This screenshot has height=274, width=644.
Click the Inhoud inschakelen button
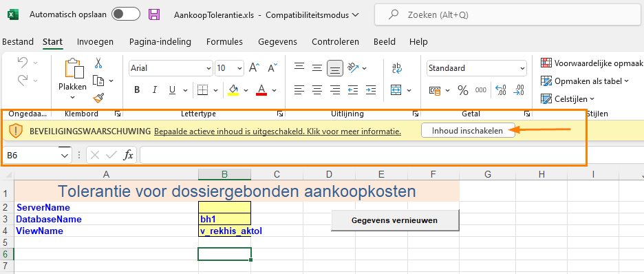tap(468, 131)
